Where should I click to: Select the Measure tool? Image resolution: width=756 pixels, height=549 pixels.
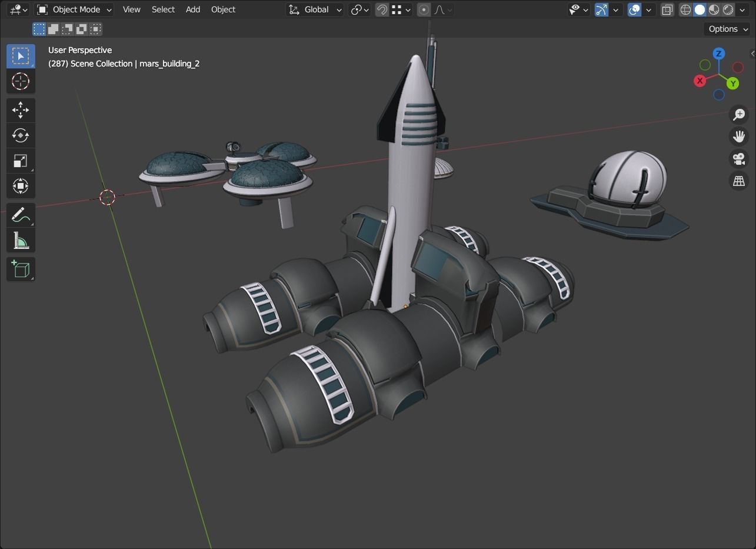click(x=21, y=239)
